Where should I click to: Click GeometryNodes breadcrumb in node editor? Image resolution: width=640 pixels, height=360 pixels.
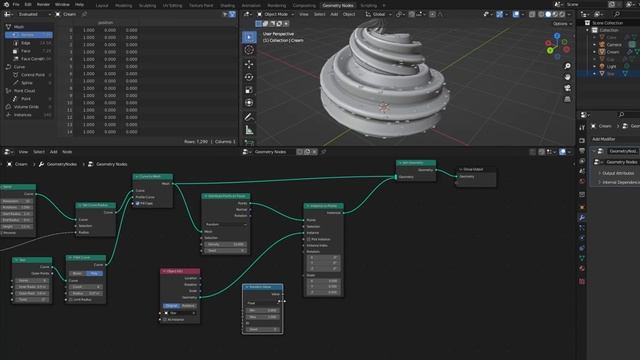pyautogui.click(x=62, y=164)
